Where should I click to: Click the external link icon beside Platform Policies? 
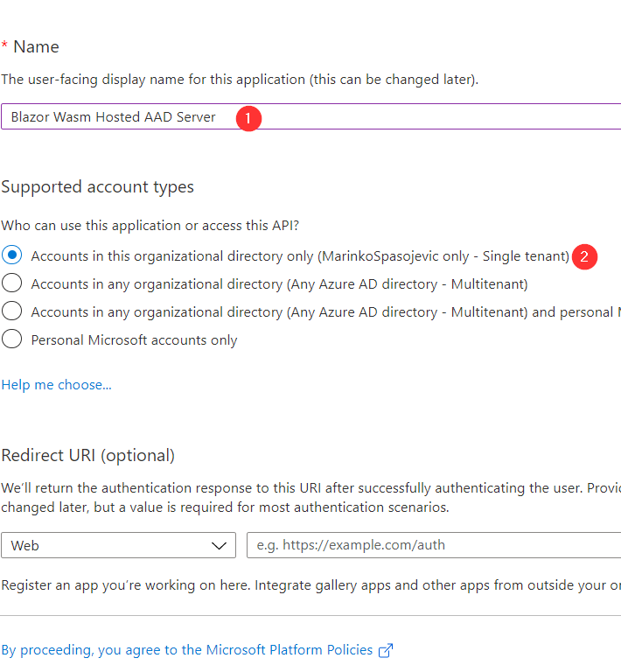point(385,650)
